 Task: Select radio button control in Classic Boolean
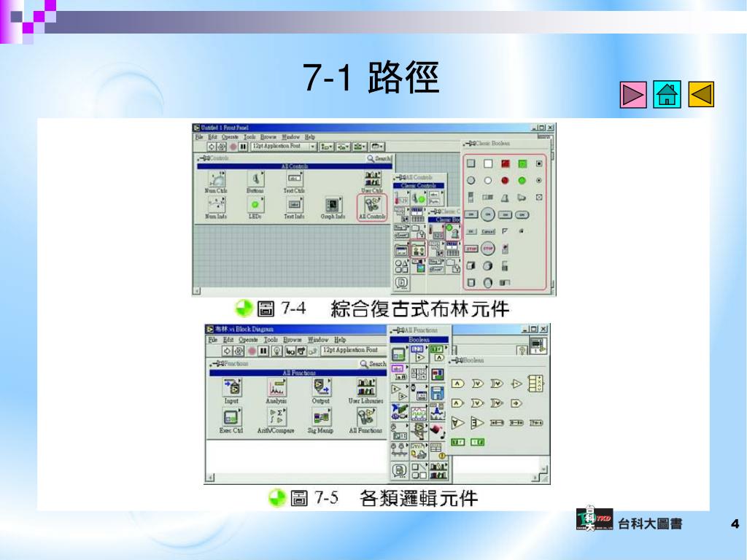point(539,181)
